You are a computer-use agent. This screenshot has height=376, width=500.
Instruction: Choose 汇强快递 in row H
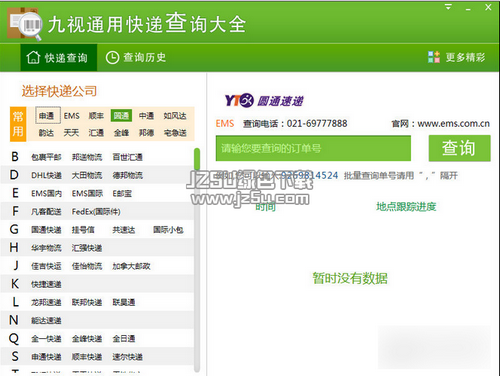[x=87, y=248]
